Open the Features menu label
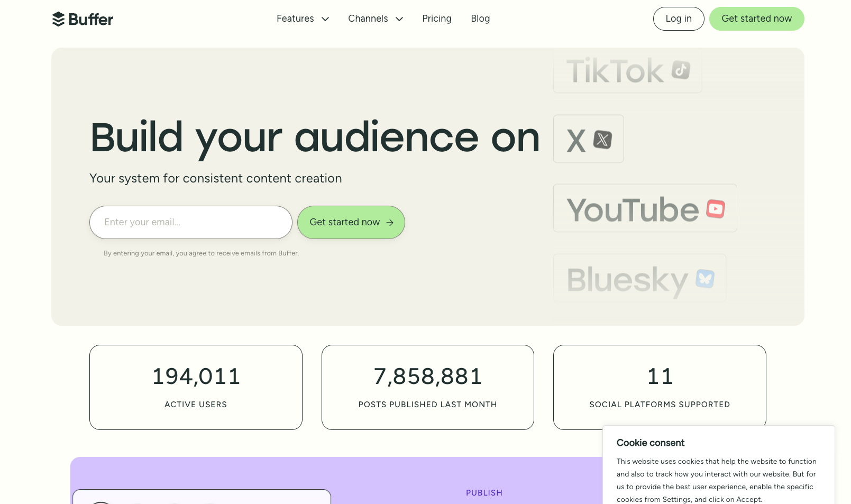 (x=295, y=19)
